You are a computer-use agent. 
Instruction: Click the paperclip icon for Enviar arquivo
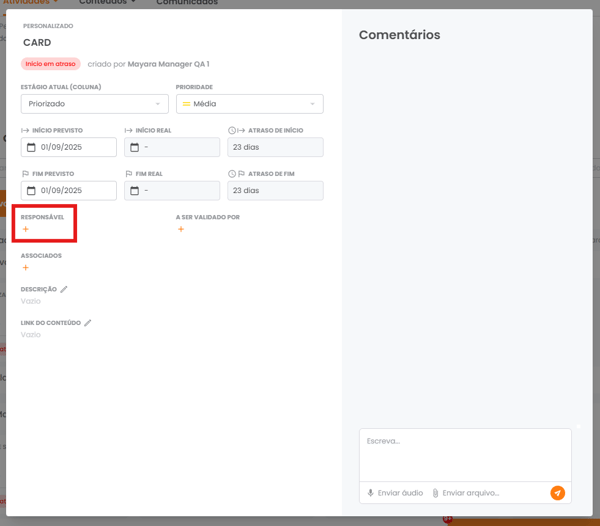pos(436,493)
